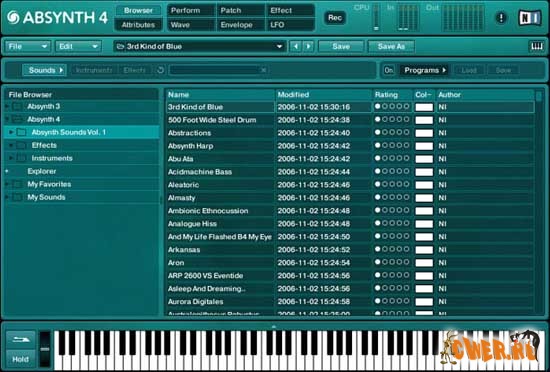Click the sustain pedal icon above Hold
This screenshot has width=550, height=372.
20,340
